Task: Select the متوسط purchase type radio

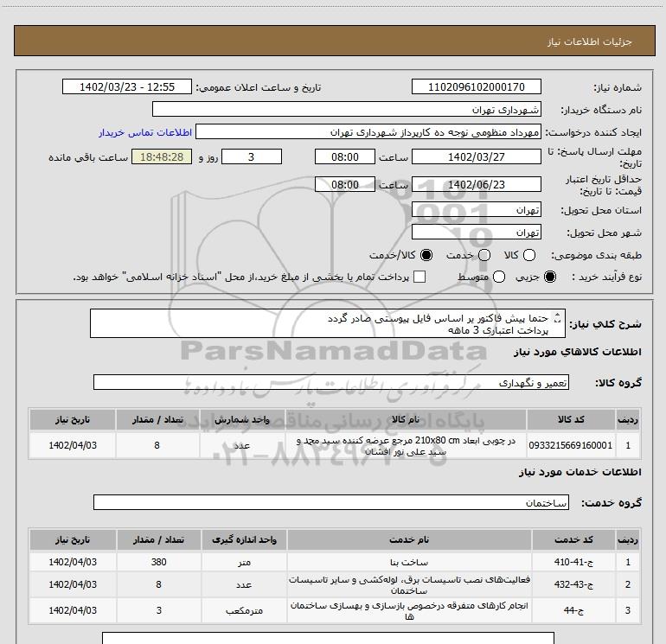Action: coord(499,277)
